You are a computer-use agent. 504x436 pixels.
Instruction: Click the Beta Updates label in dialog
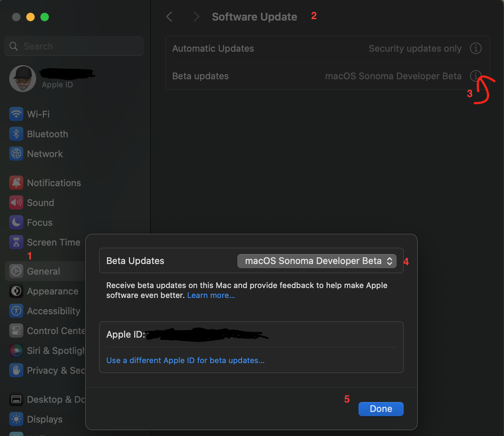click(135, 261)
